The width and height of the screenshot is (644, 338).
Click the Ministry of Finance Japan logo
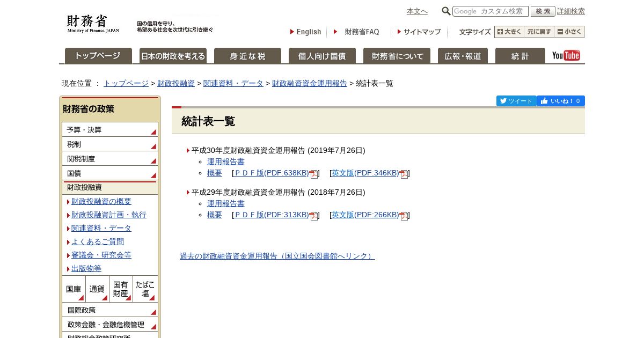(93, 24)
